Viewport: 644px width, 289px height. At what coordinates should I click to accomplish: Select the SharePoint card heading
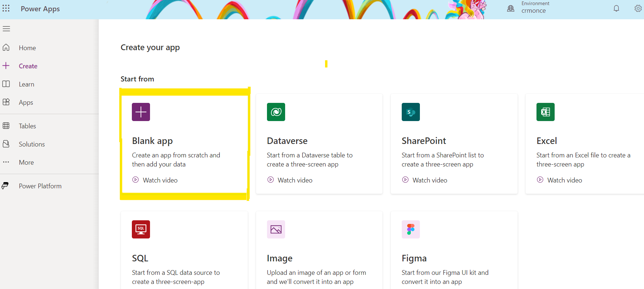click(x=424, y=141)
